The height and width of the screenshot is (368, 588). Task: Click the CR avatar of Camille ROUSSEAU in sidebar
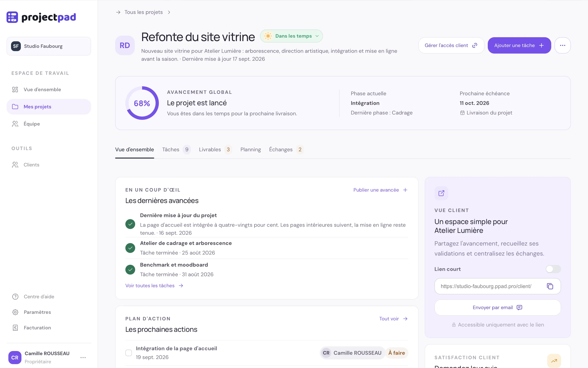coord(15,357)
